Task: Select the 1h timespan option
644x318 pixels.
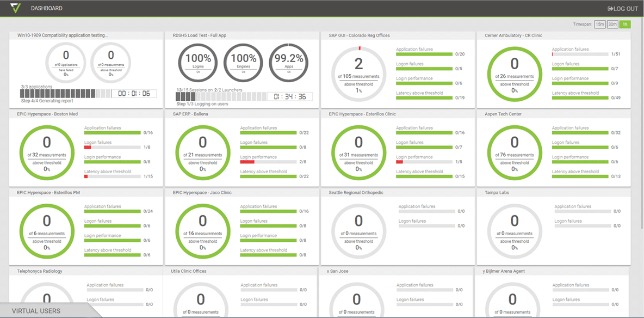Action: pyautogui.click(x=625, y=25)
